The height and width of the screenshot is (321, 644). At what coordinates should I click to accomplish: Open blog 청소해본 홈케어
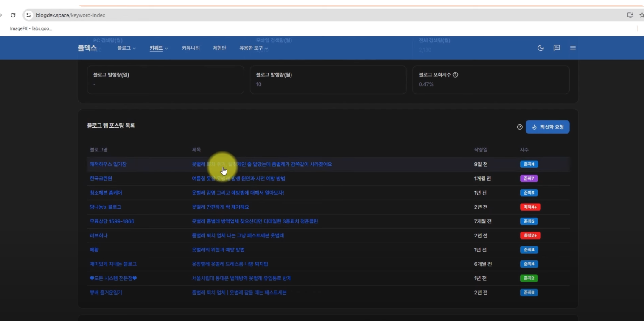tap(106, 193)
